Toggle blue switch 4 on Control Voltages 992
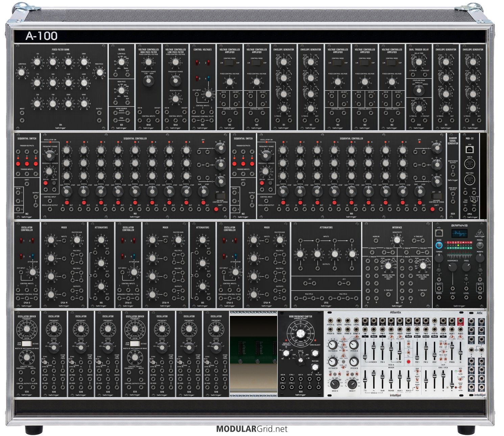Viewport: 504px width, 436px height. click(208, 78)
